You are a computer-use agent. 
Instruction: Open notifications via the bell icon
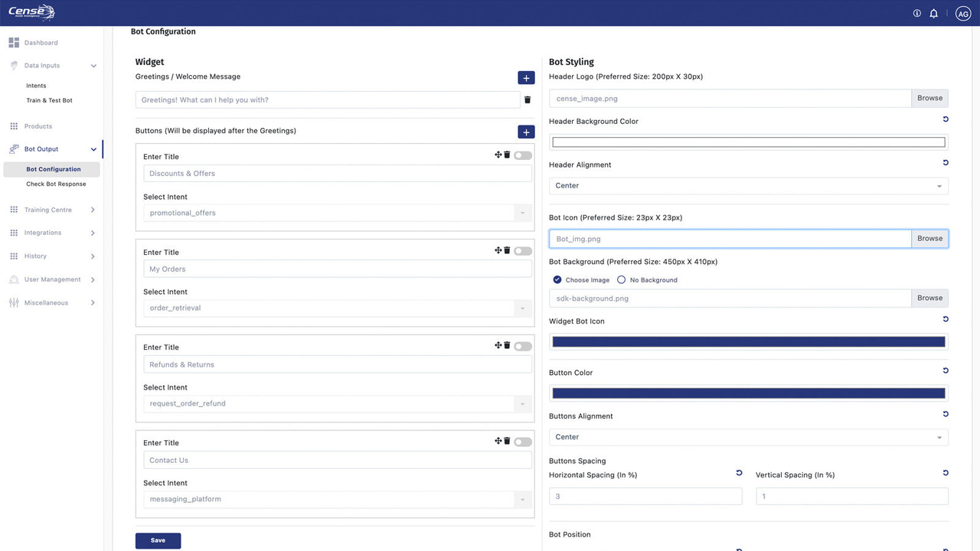(933, 13)
